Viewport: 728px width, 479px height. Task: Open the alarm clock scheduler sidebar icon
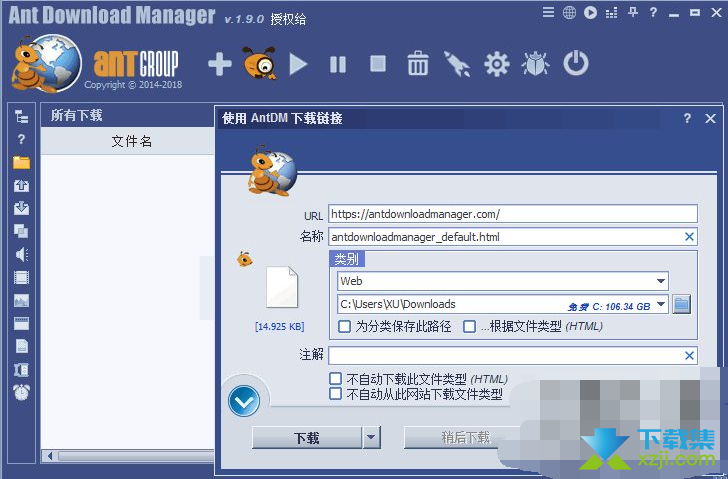pos(21,392)
